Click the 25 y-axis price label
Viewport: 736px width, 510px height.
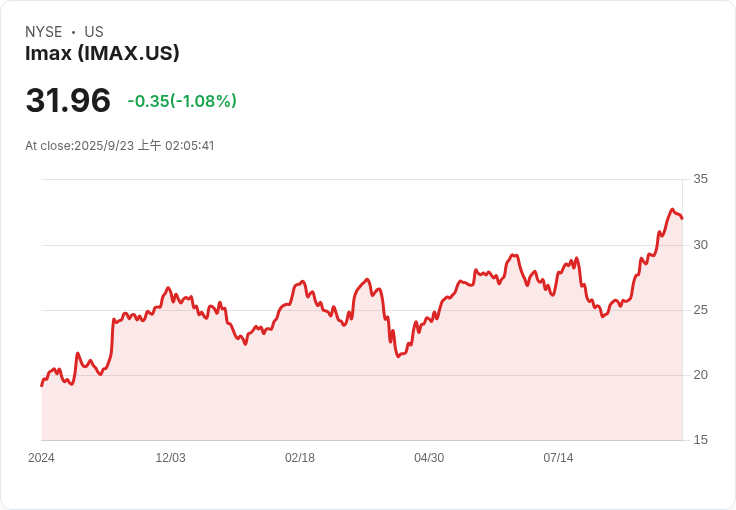point(700,310)
